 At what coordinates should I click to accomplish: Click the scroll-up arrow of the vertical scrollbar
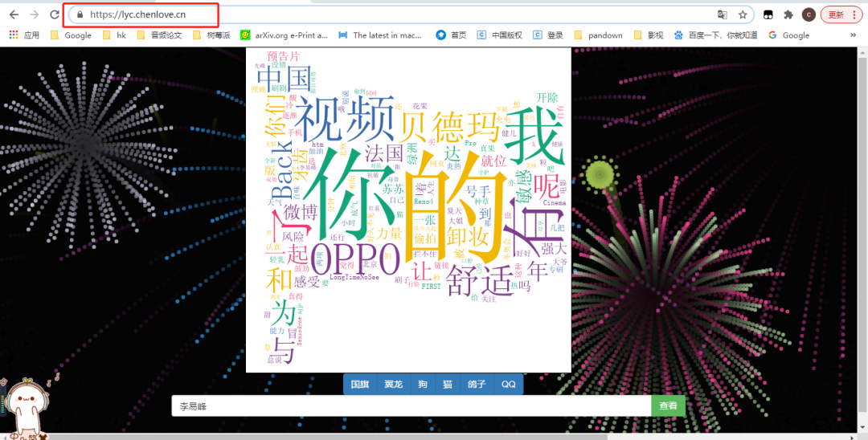(x=862, y=52)
